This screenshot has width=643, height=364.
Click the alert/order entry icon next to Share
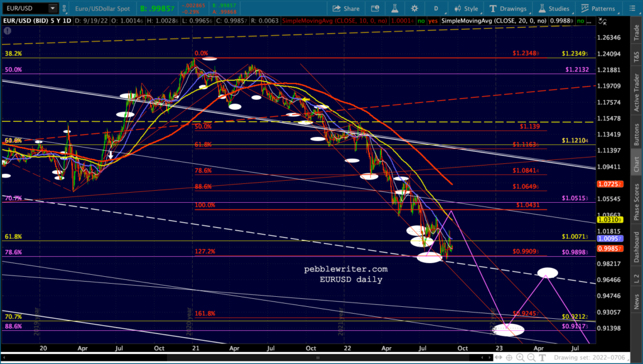point(375,8)
